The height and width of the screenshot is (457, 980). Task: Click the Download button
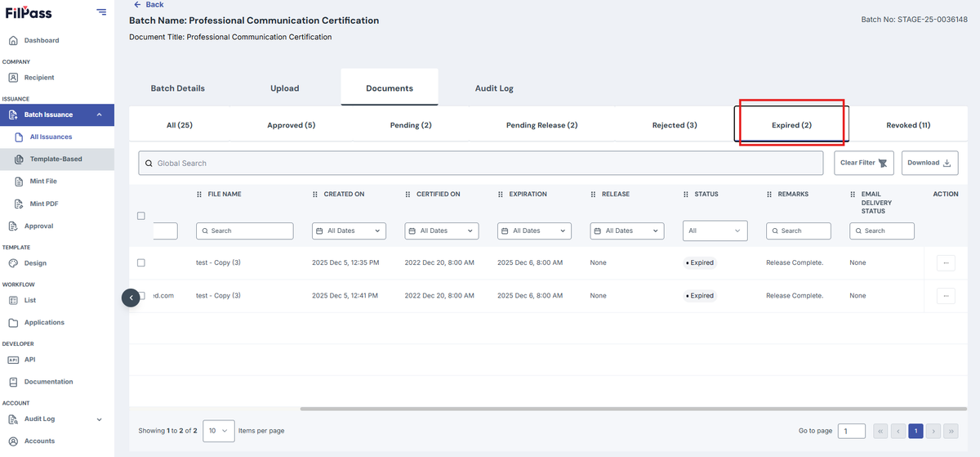930,163
